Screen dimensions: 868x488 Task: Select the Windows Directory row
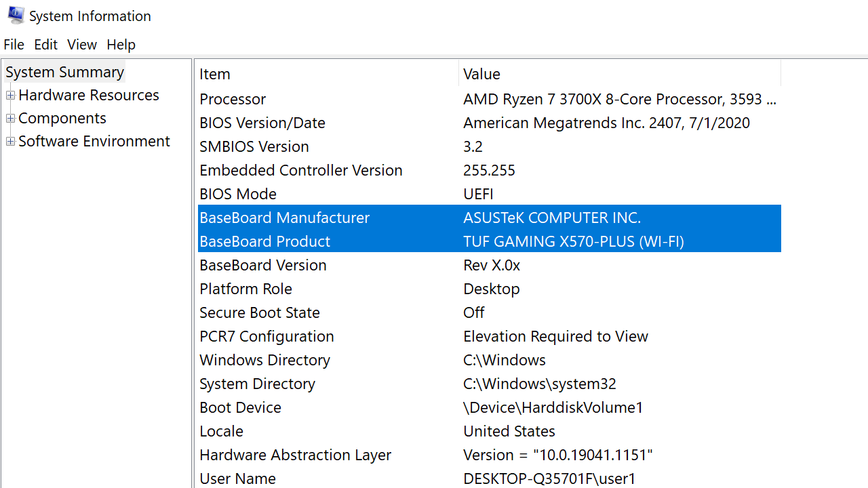pyautogui.click(x=489, y=360)
